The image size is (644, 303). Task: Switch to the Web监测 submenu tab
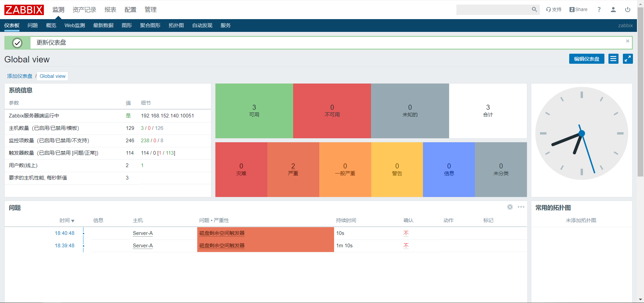(75, 26)
